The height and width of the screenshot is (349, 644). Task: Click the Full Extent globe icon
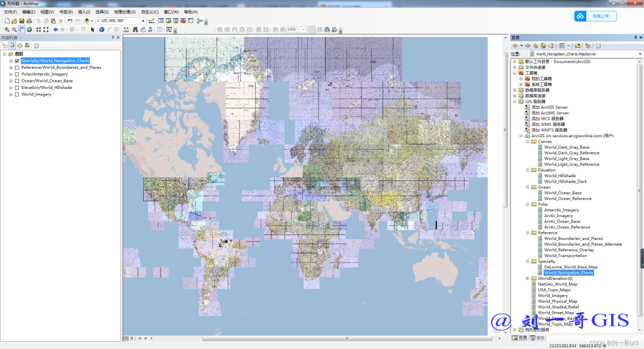29,29
